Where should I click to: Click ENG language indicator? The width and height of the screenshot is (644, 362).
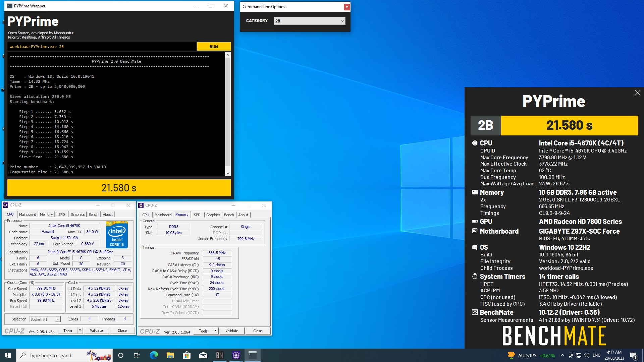(x=596, y=355)
